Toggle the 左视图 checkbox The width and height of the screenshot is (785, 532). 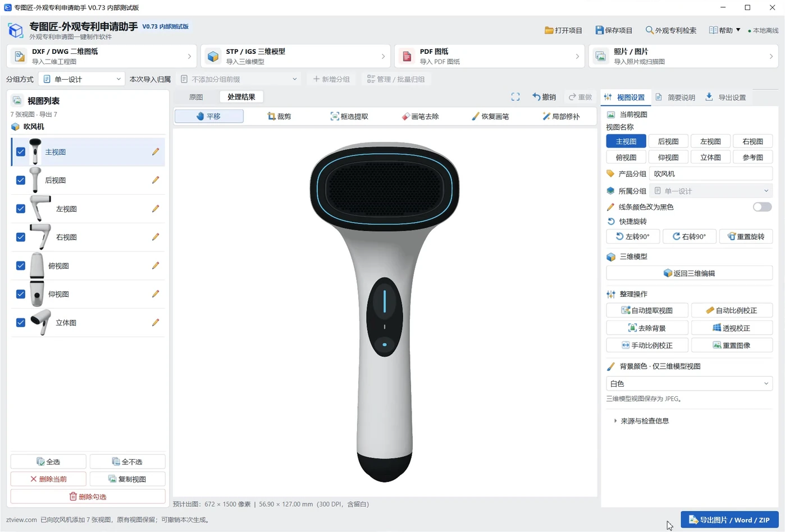pos(21,209)
